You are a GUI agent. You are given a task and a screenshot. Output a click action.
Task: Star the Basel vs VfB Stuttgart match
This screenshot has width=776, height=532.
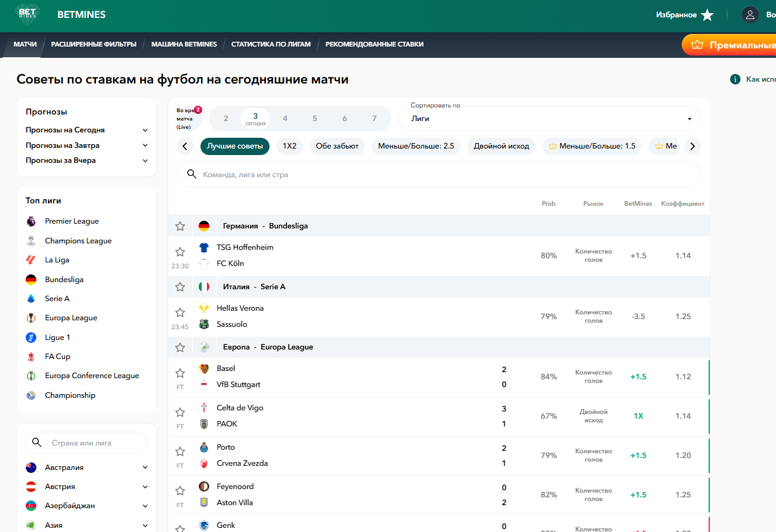point(180,373)
